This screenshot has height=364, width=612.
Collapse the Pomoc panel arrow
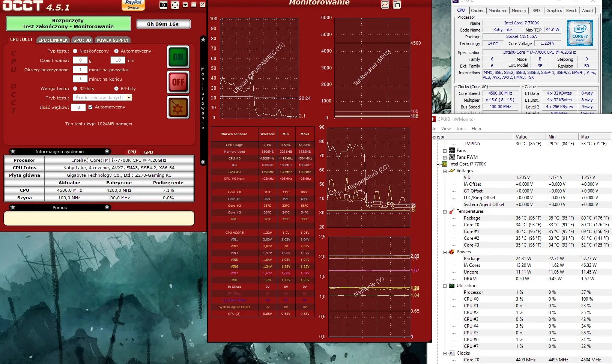(107, 207)
